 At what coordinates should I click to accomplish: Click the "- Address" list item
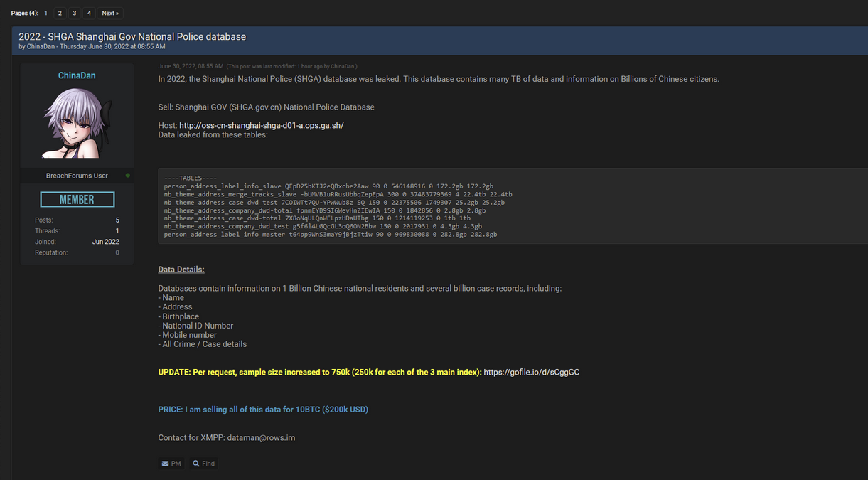tap(176, 307)
